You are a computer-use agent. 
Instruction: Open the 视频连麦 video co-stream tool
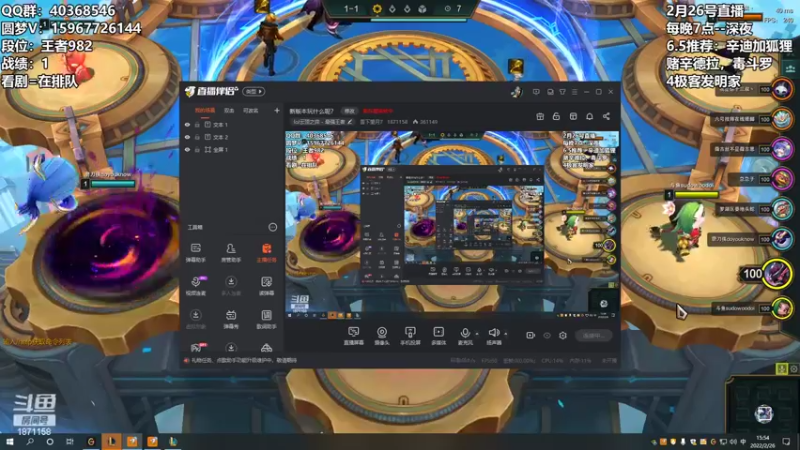[x=195, y=286]
